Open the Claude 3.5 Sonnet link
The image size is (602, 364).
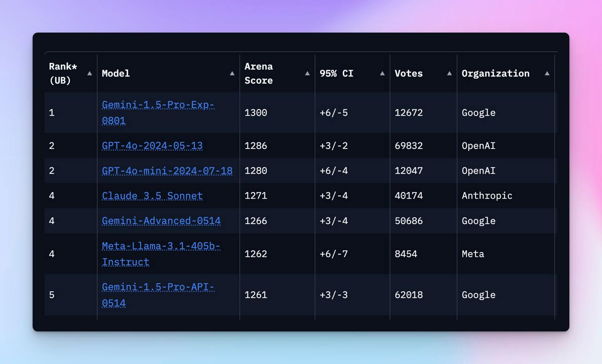coord(152,195)
